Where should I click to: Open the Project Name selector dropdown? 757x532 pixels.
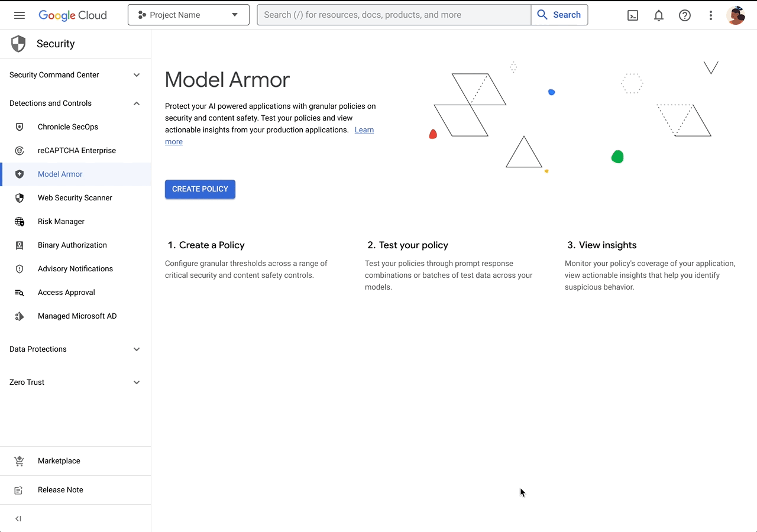click(x=189, y=15)
